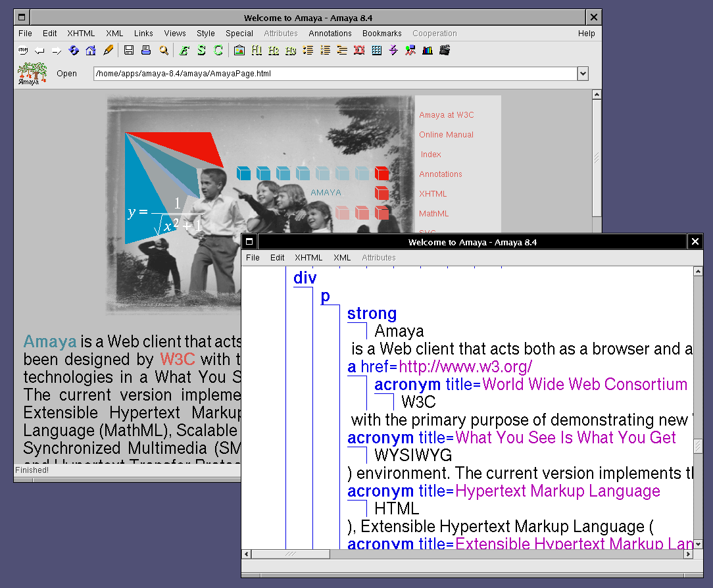Open the MathML sidebar link
The width and height of the screenshot is (713, 588).
click(433, 214)
